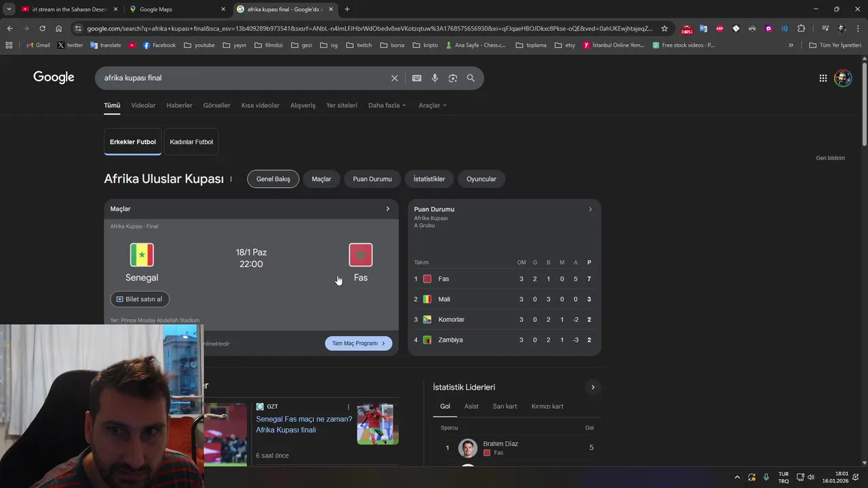
Task: Open the Google account avatar on the page
Action: (x=843, y=78)
